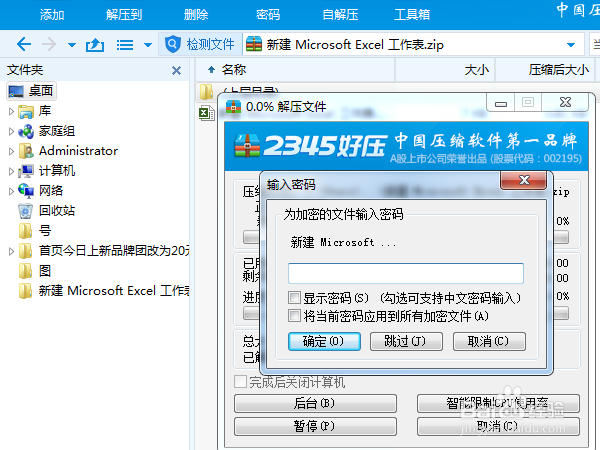Viewport: 600px width, 450px height.
Task: Open 工具箱 in the top toolbar
Action: pos(412,15)
